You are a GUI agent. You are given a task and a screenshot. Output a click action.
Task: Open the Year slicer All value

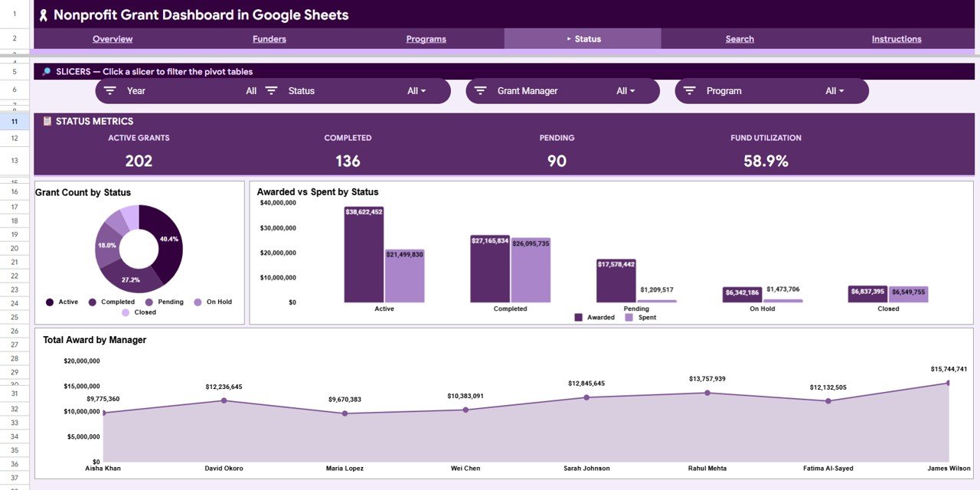[251, 91]
